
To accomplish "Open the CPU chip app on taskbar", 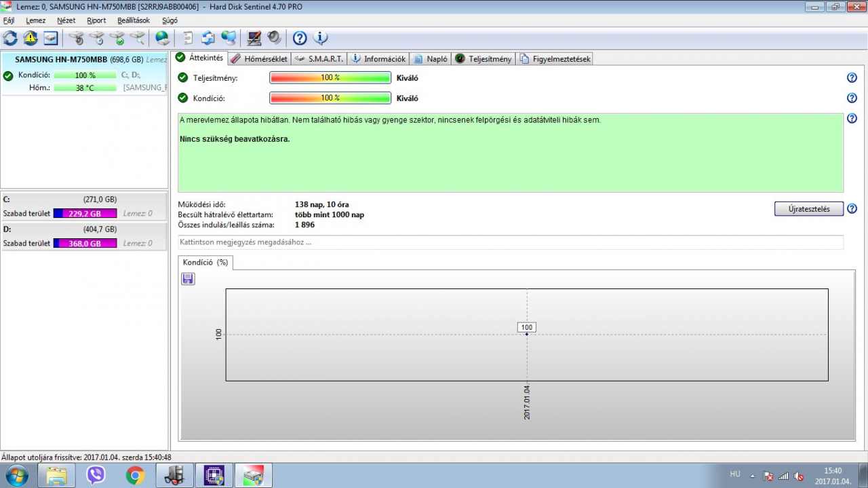I will tap(214, 476).
